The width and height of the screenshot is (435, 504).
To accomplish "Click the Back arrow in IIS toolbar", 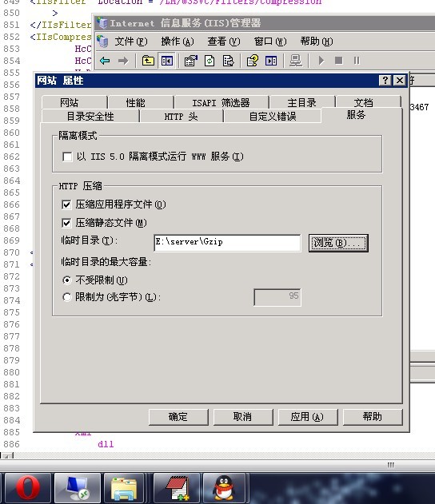I will click(x=105, y=61).
